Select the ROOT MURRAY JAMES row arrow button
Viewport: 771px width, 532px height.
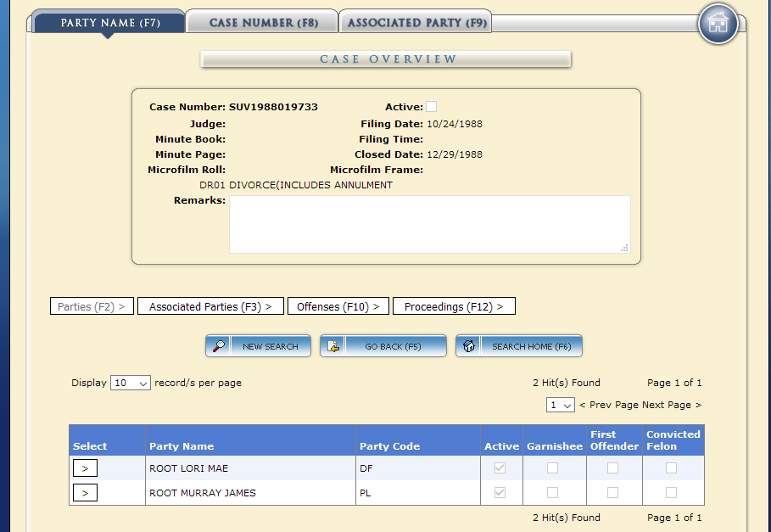pyautogui.click(x=85, y=493)
